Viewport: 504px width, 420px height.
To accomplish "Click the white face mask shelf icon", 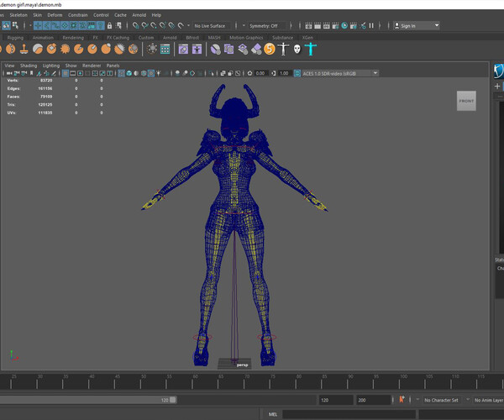I will click(x=297, y=50).
